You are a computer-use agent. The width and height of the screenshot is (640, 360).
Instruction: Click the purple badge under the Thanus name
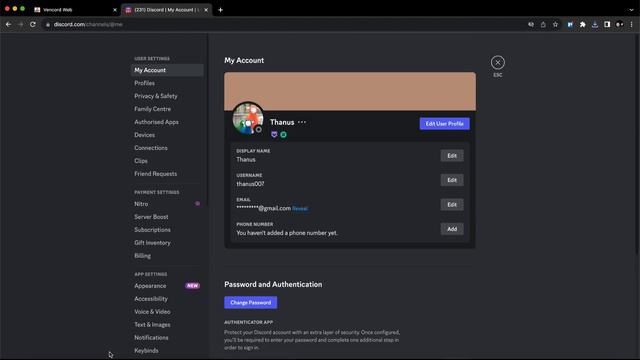(x=274, y=134)
